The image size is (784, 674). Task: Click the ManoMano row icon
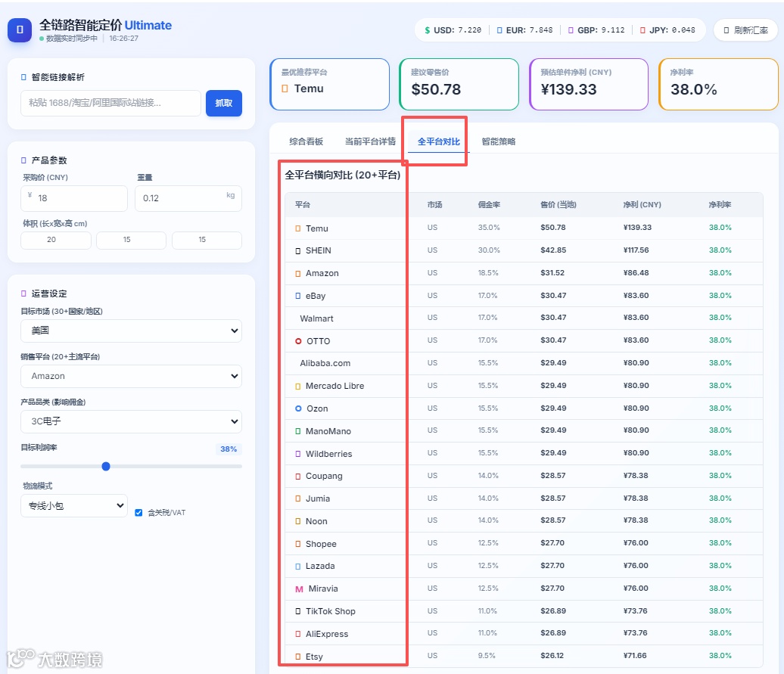pos(298,431)
